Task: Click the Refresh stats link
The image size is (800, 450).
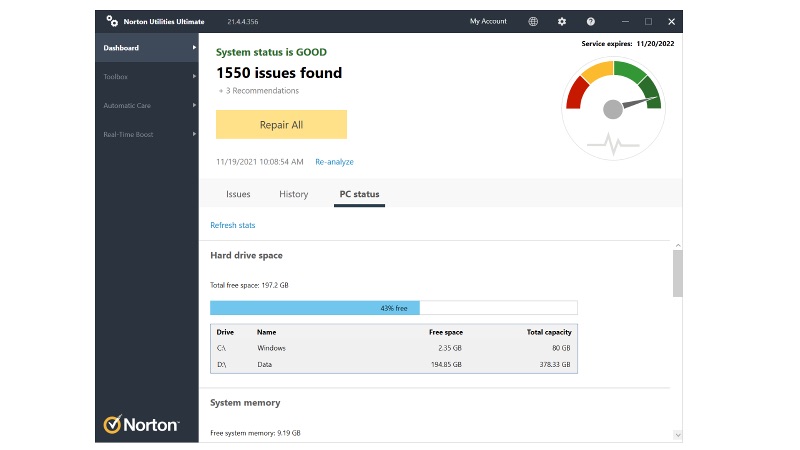Action: pos(232,226)
